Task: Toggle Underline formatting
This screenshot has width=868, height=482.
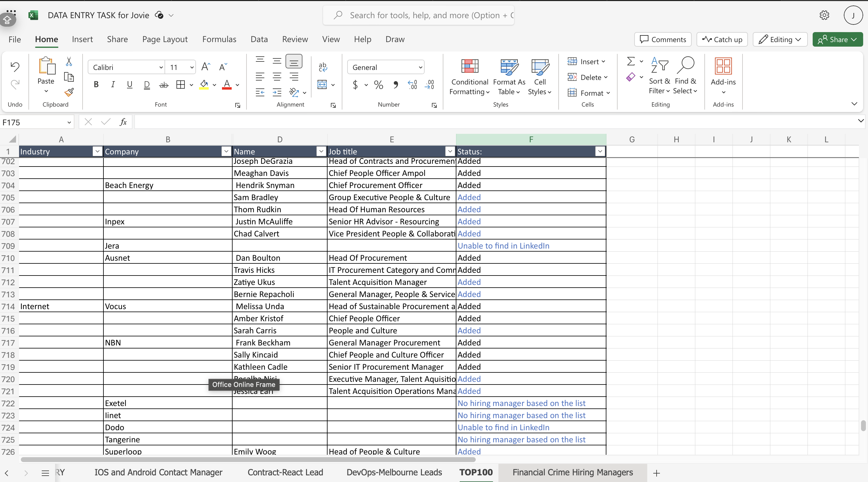Action: tap(129, 85)
